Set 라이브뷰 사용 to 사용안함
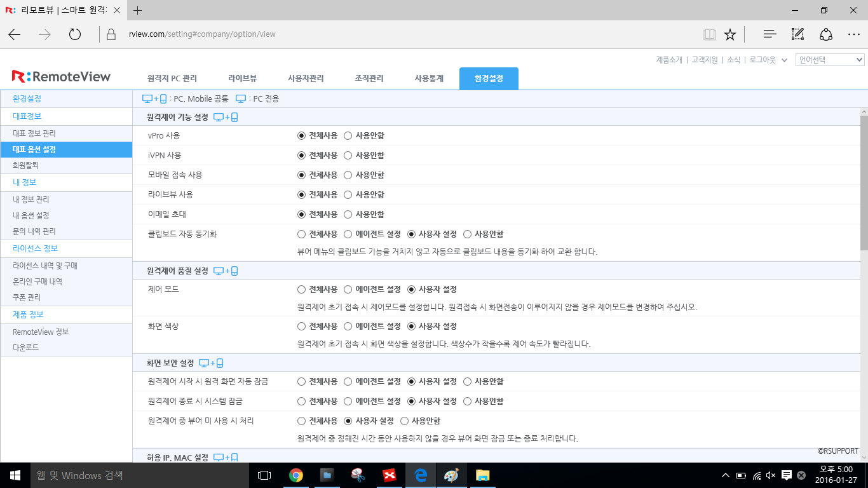The height and width of the screenshot is (488, 868). (348, 194)
